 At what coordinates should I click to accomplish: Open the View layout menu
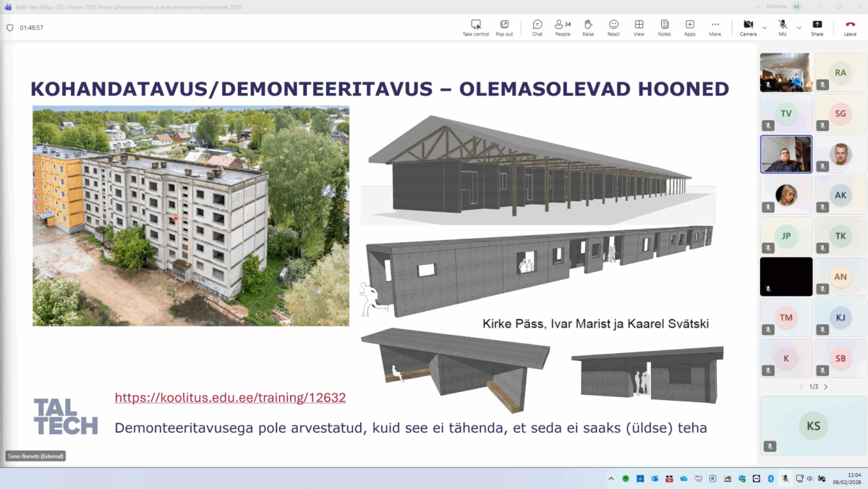click(x=639, y=27)
